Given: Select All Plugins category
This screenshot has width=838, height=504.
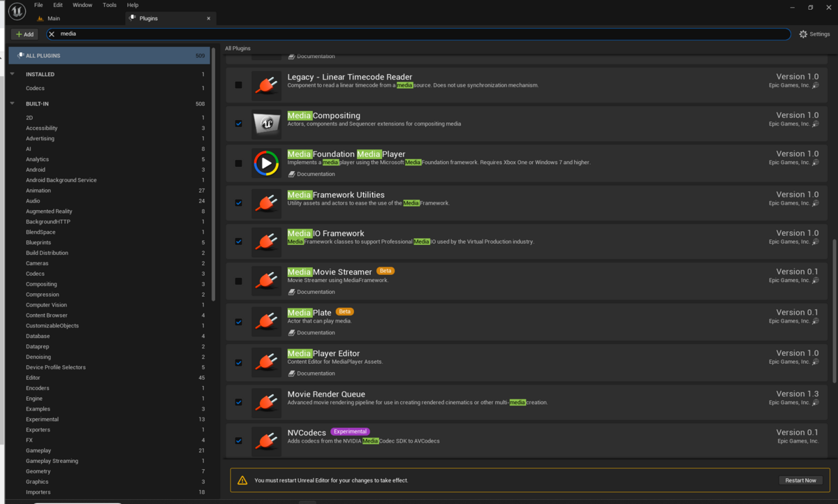Looking at the screenshot, I should 109,55.
